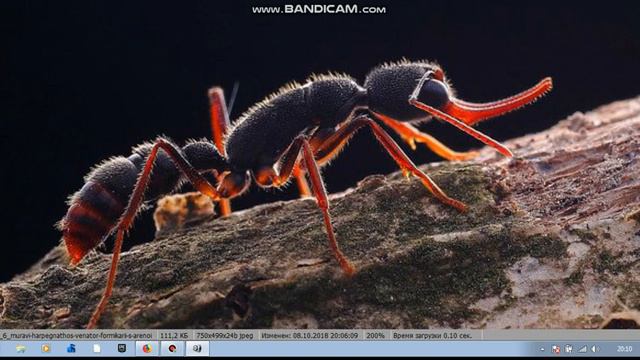Click the power/battery tray icon
This screenshot has height=360, width=640.
coord(569,349)
